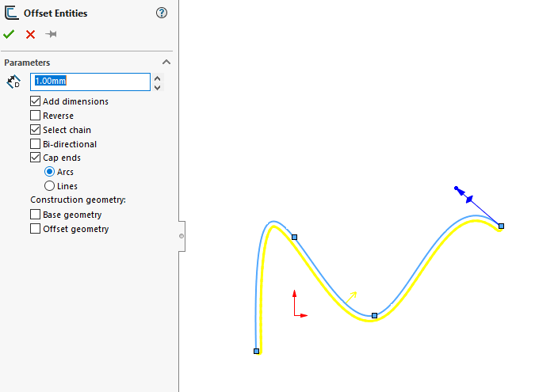Click the pushpin keep-visible icon
558x392 pixels.
(51, 34)
